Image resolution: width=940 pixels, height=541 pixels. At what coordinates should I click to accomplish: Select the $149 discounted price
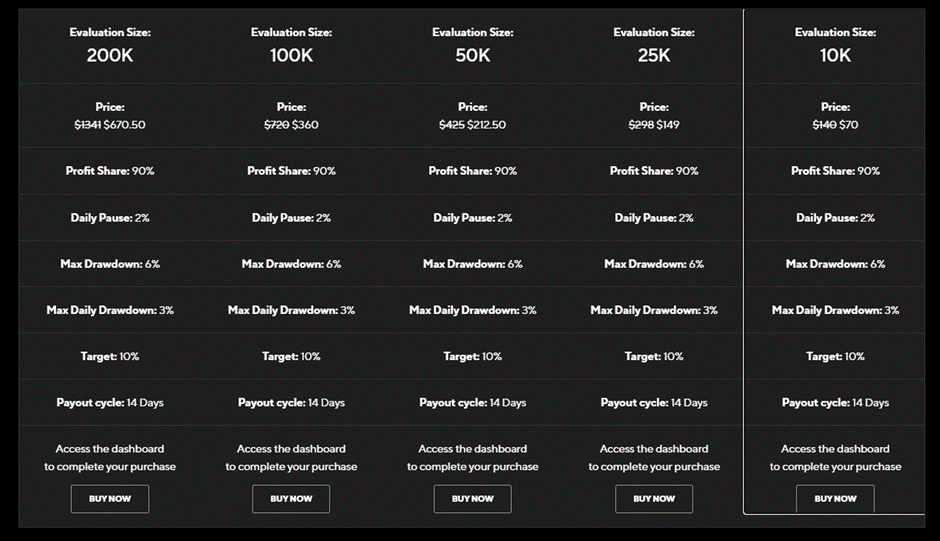[668, 125]
